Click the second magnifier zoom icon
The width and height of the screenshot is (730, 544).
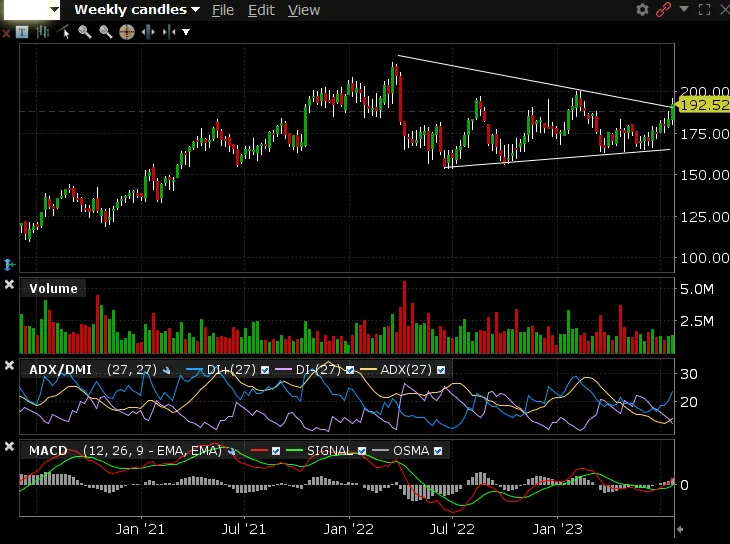[106, 32]
